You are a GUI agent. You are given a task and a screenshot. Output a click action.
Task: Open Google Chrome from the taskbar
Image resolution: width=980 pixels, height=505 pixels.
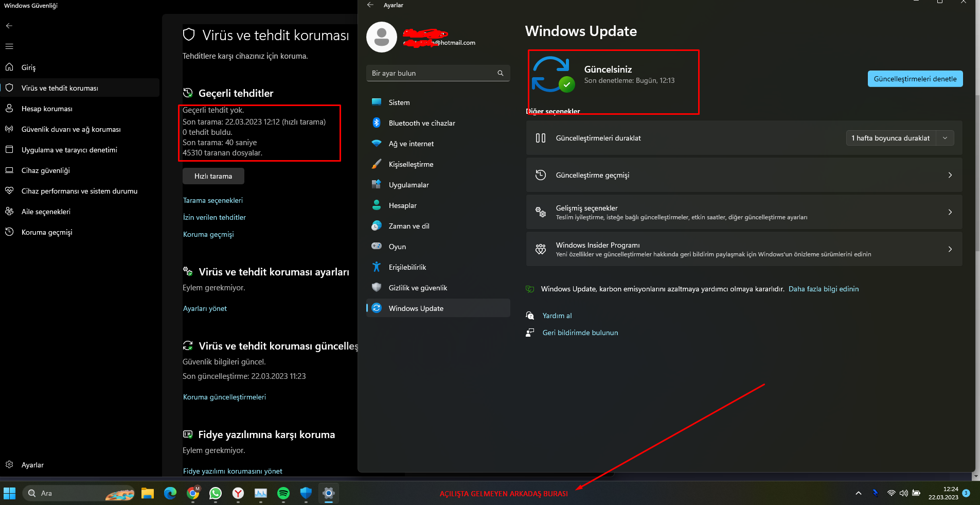tap(193, 493)
